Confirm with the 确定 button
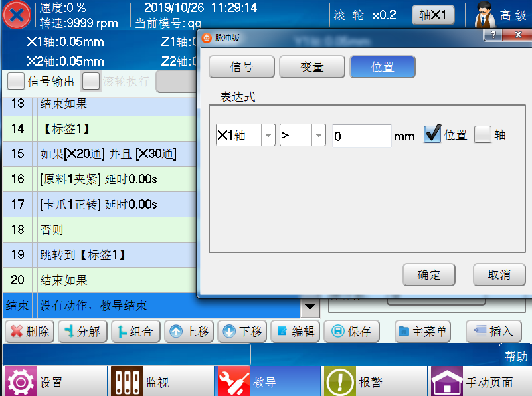This screenshot has width=532, height=396. point(428,275)
